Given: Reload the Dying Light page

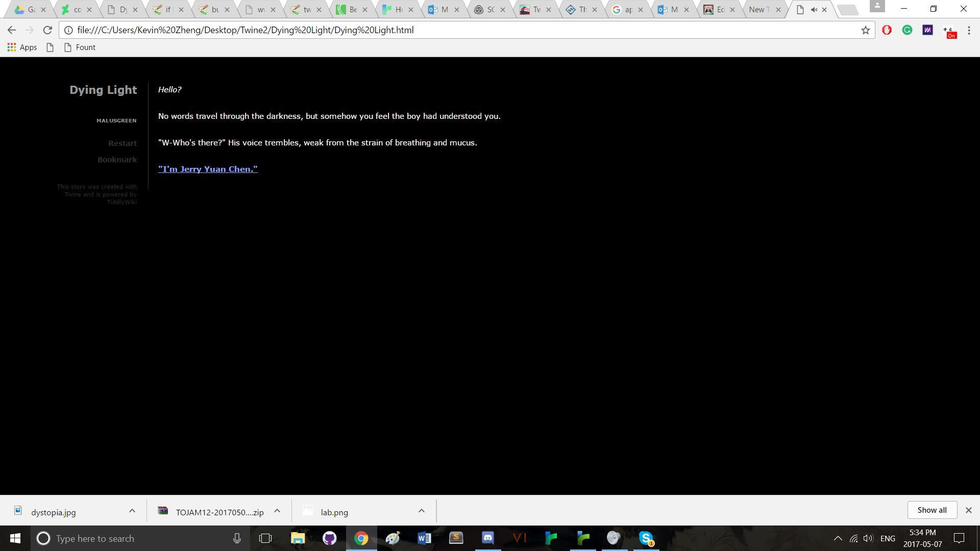Looking at the screenshot, I should [x=47, y=30].
